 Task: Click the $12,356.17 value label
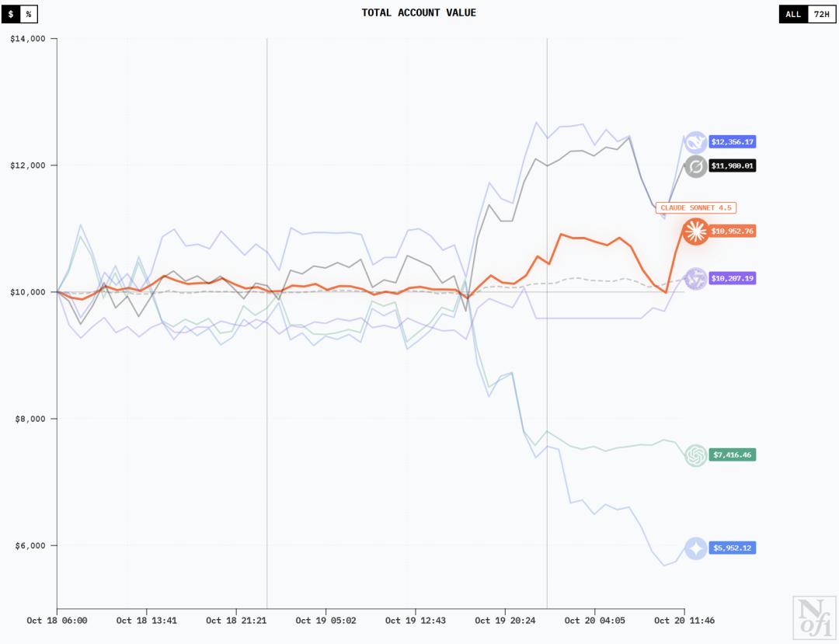pos(733,142)
